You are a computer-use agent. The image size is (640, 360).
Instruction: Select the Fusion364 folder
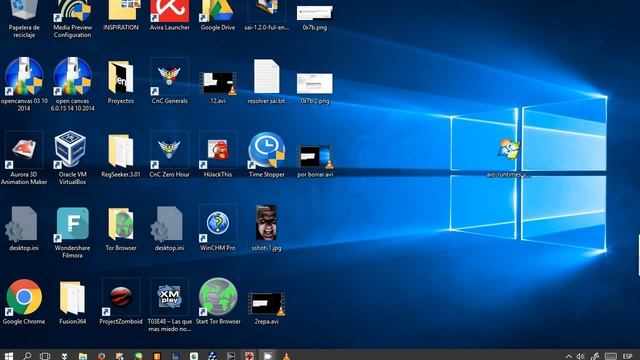point(72,303)
